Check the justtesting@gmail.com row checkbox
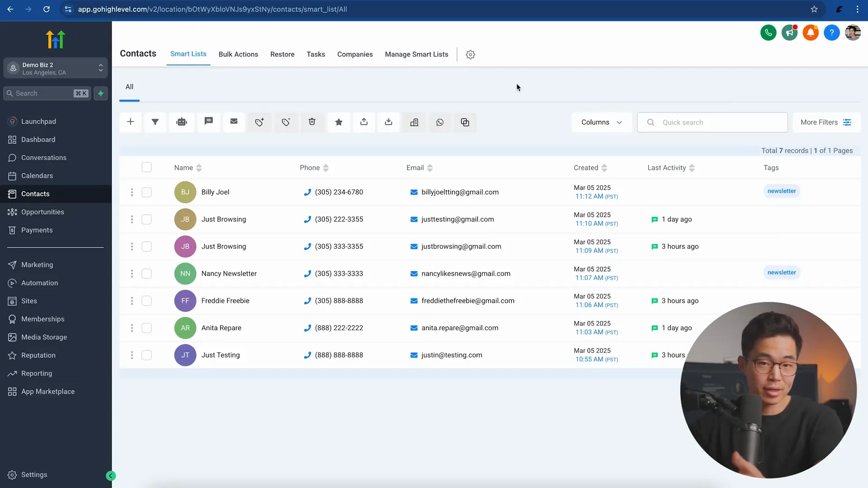 point(146,219)
